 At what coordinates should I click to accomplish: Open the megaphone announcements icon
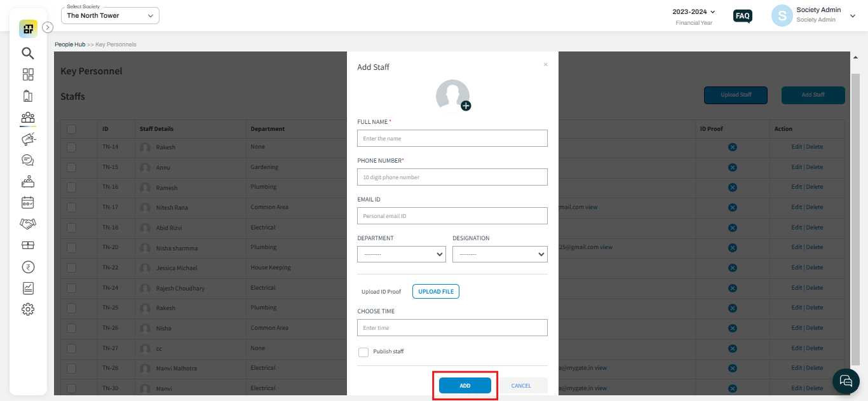pos(28,139)
